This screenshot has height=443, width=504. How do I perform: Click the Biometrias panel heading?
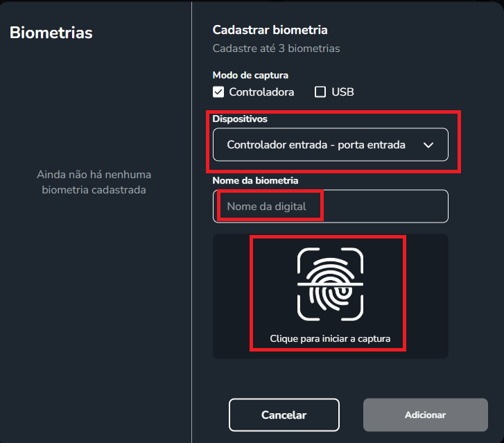click(51, 33)
